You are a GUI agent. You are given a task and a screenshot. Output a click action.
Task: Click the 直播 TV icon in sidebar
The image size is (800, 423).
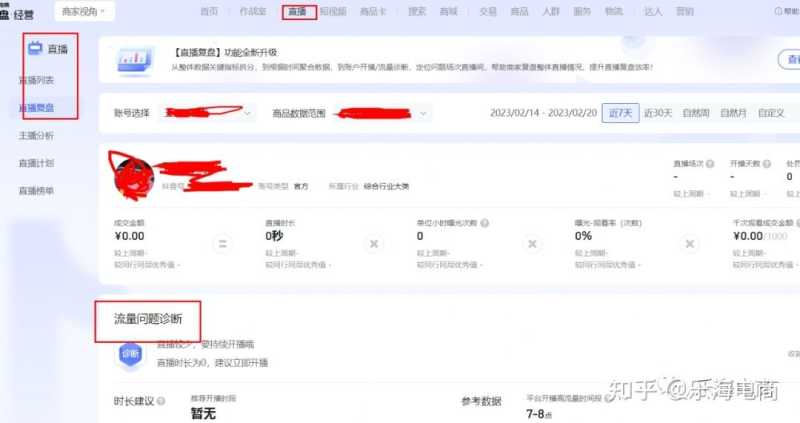[35, 48]
